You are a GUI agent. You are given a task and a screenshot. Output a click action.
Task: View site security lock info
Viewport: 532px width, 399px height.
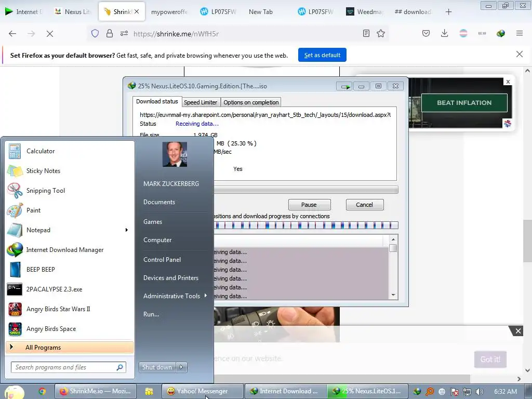[110, 34]
